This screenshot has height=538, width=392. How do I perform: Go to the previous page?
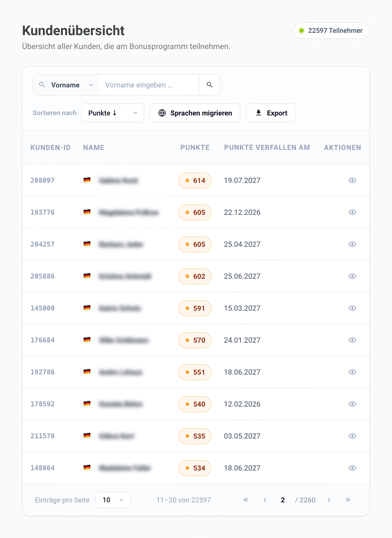coord(265,500)
